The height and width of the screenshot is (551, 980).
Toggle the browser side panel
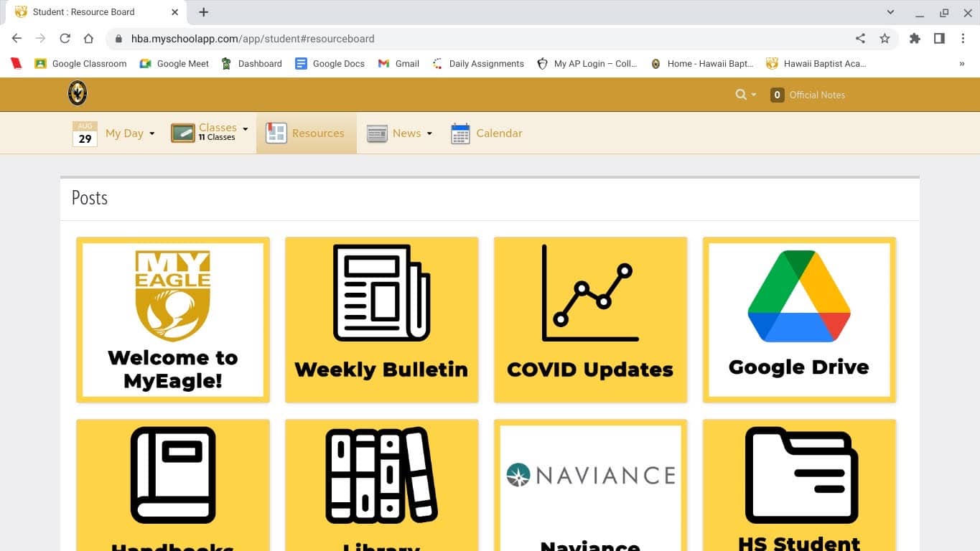[939, 39]
